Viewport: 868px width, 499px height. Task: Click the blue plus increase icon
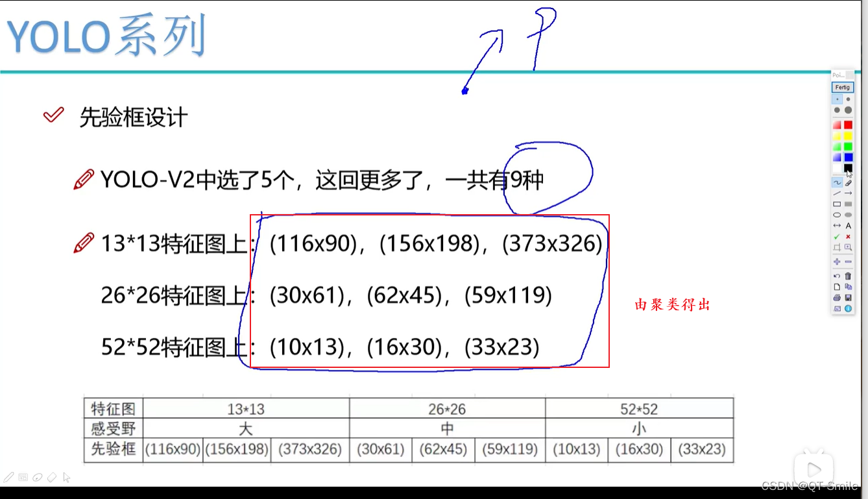point(837,262)
